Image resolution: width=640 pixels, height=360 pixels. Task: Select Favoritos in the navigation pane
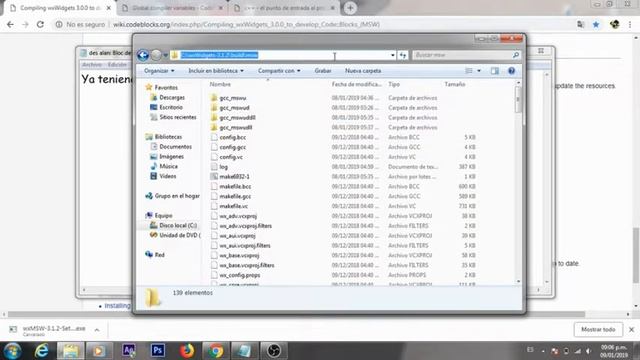tap(166, 87)
